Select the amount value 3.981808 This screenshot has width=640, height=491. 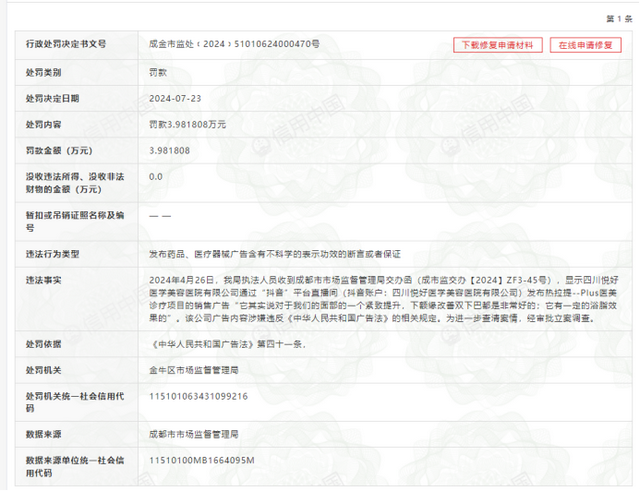pyautogui.click(x=169, y=151)
